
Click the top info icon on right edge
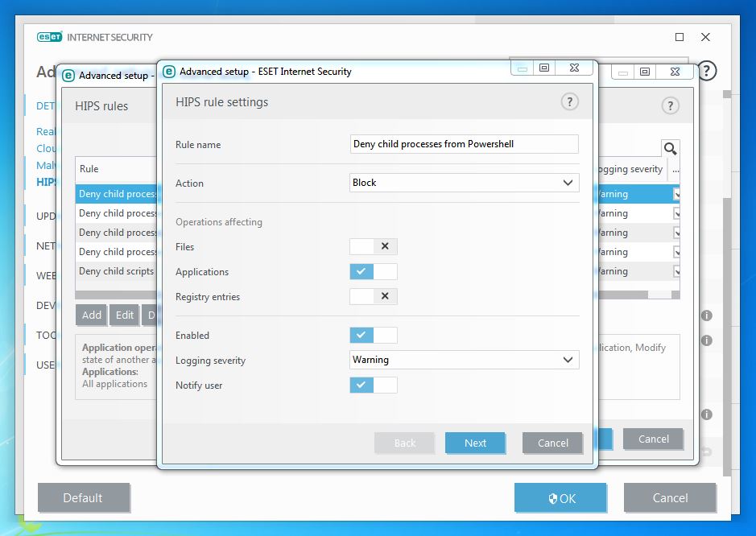click(706, 315)
